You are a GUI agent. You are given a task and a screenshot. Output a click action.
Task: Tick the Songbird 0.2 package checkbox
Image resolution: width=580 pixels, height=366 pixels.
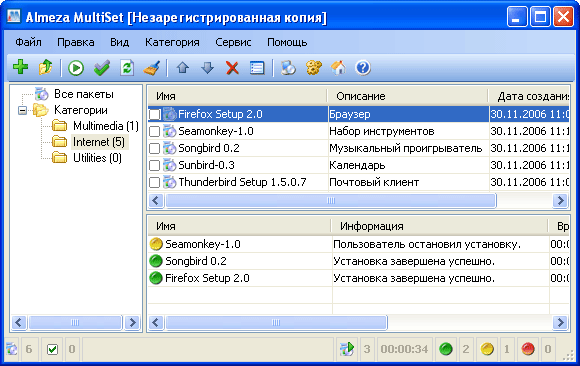(x=155, y=148)
